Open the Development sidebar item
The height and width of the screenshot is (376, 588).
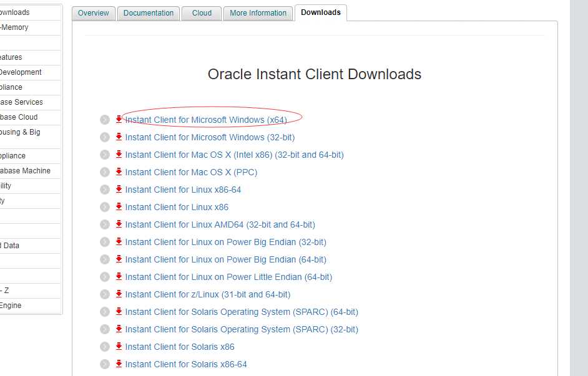tap(30, 73)
